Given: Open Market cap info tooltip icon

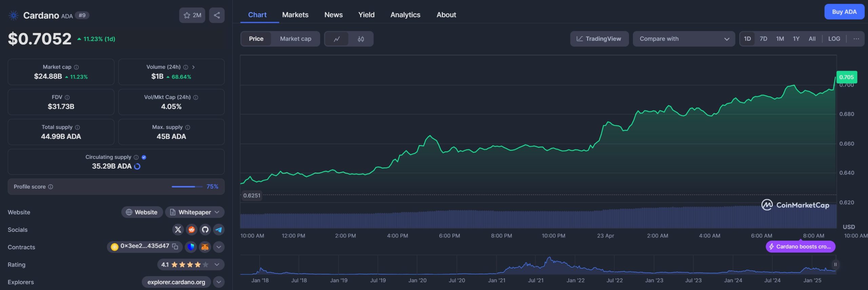Looking at the screenshot, I should [x=76, y=67].
